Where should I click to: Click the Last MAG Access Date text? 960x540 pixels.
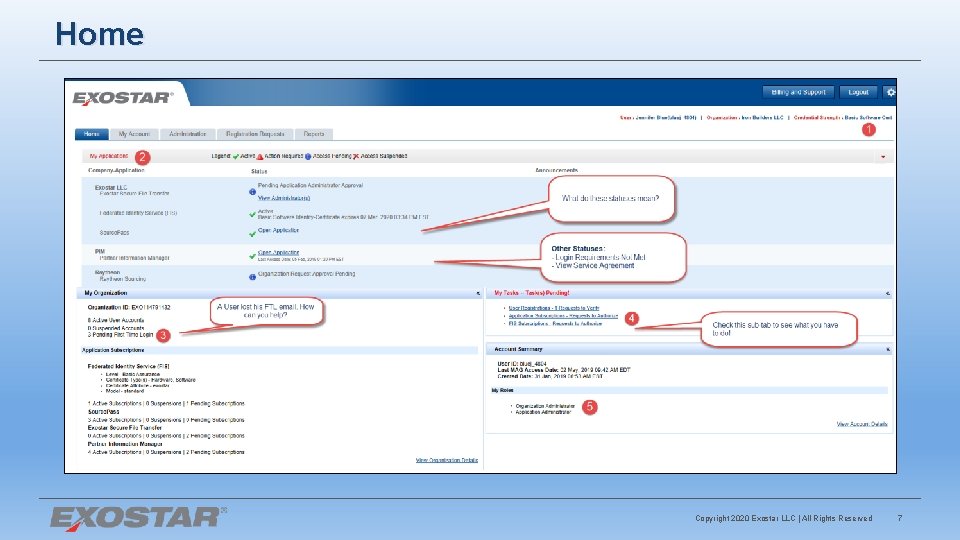563,370
